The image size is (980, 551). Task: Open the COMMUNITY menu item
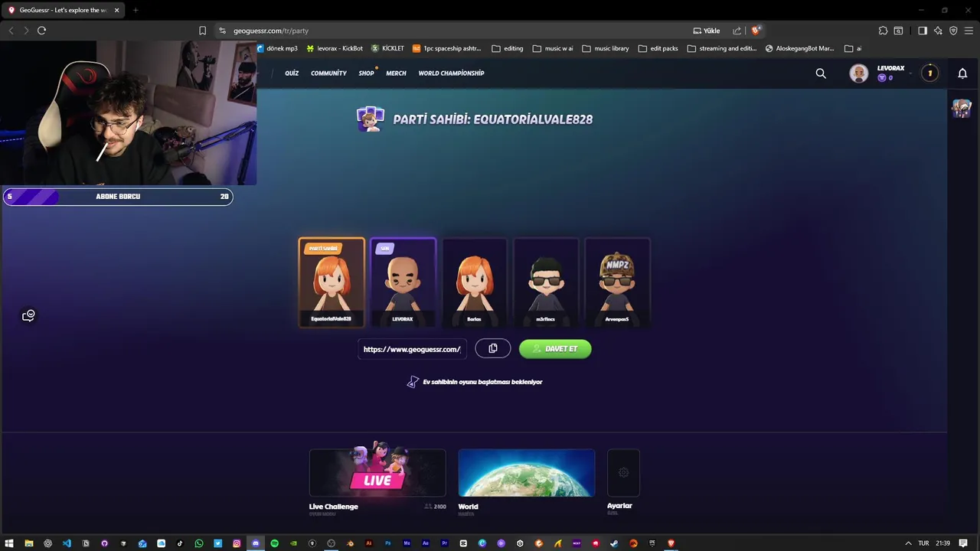(328, 73)
